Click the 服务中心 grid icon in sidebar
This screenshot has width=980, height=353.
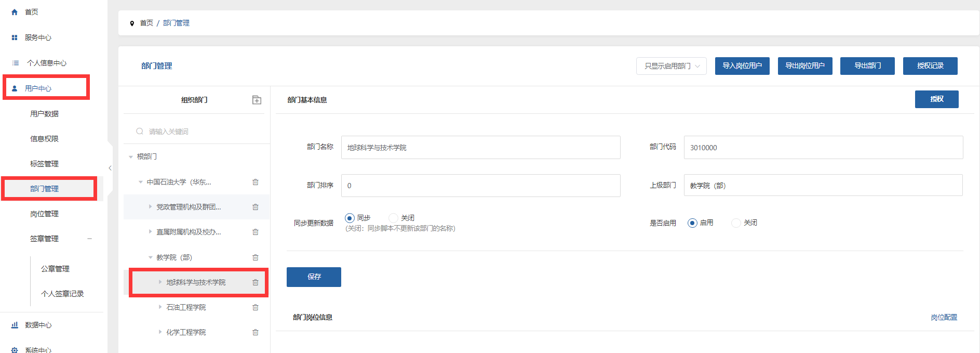point(15,37)
